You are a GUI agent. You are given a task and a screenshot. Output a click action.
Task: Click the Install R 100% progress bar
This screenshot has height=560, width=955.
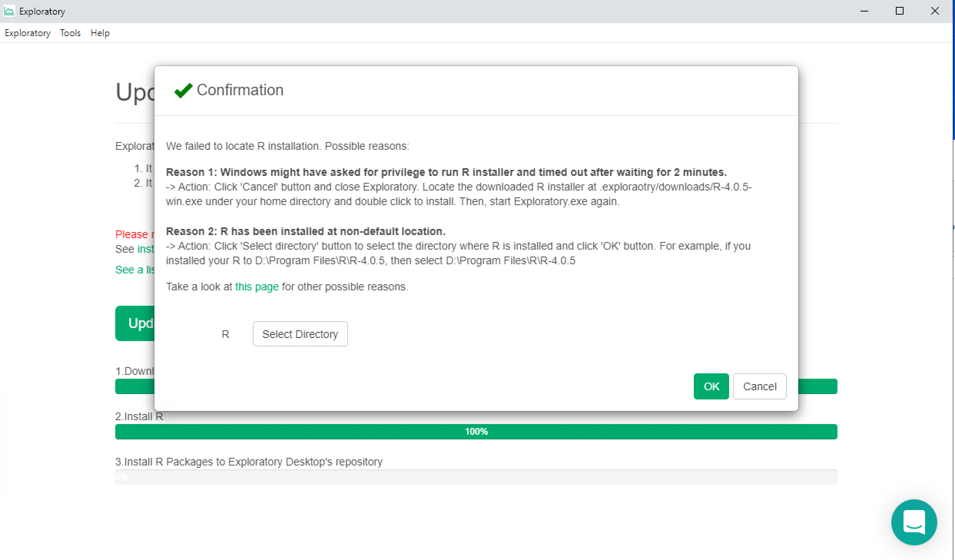(476, 431)
